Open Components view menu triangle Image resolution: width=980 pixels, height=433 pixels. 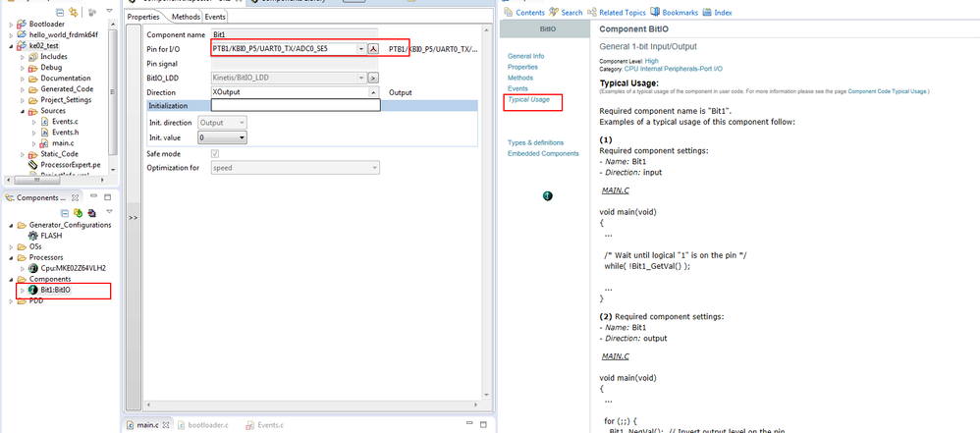pos(109,212)
